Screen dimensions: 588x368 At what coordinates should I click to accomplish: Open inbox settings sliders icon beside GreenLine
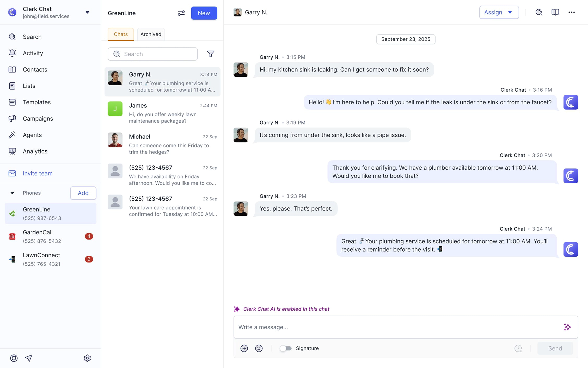click(x=181, y=13)
